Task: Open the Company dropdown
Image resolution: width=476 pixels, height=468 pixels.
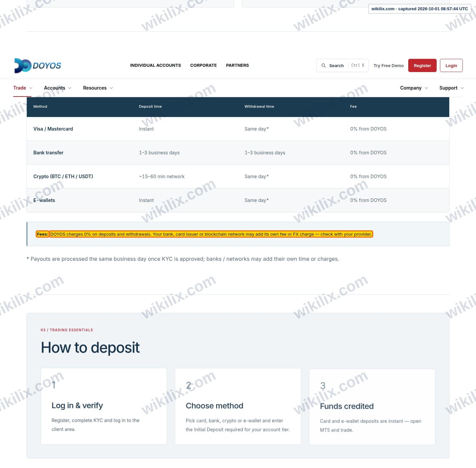Action: [414, 88]
